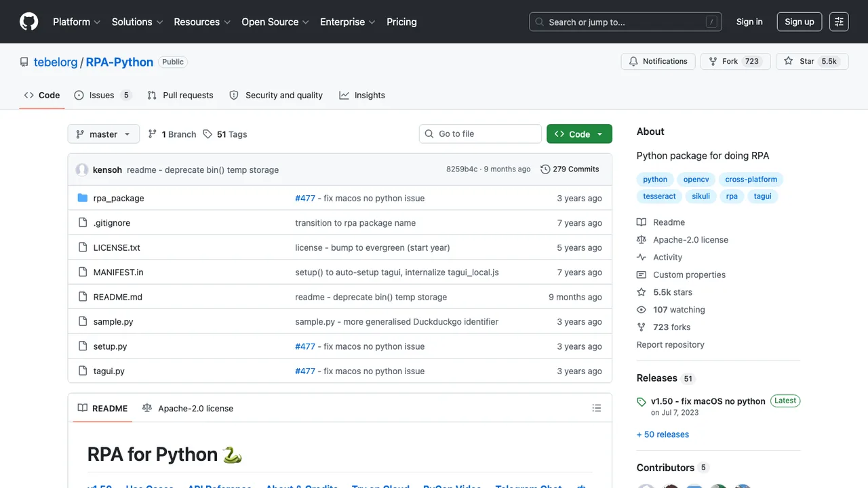Click the MANIFEST.in file icon
The height and width of the screenshot is (488, 868).
[x=83, y=272]
